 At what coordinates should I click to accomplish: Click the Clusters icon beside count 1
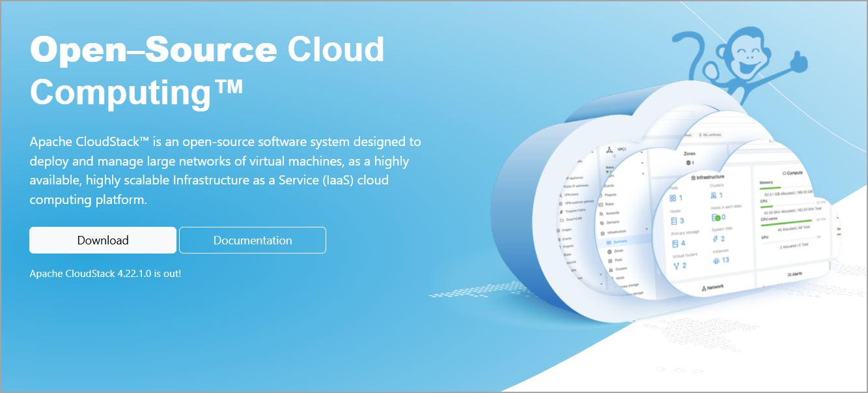coord(714,196)
